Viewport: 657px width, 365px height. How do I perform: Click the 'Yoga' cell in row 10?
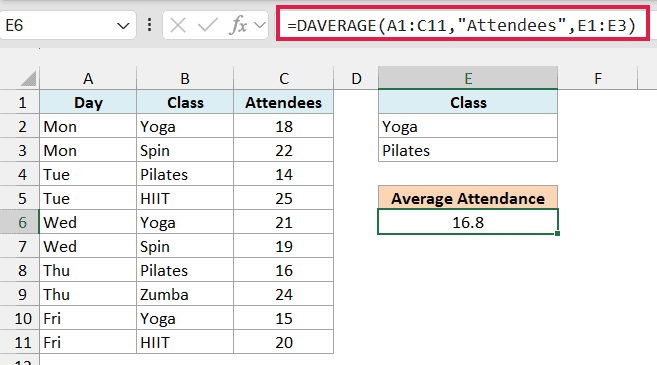coord(185,318)
